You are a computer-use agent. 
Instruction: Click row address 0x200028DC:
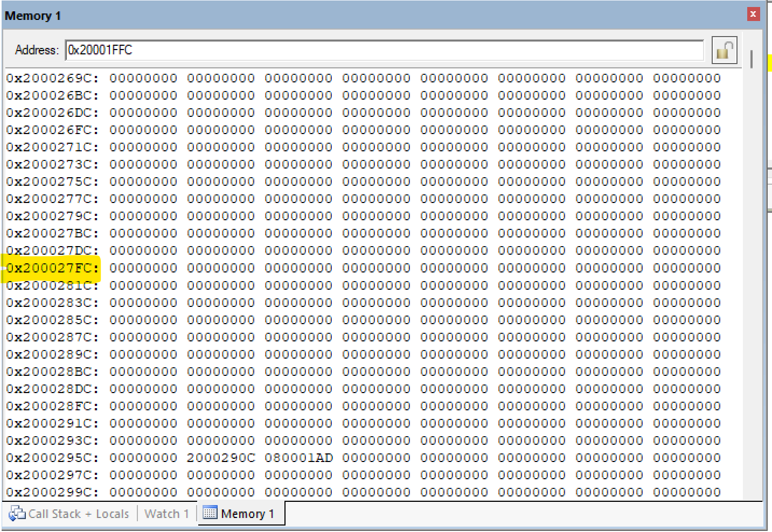click(53, 389)
